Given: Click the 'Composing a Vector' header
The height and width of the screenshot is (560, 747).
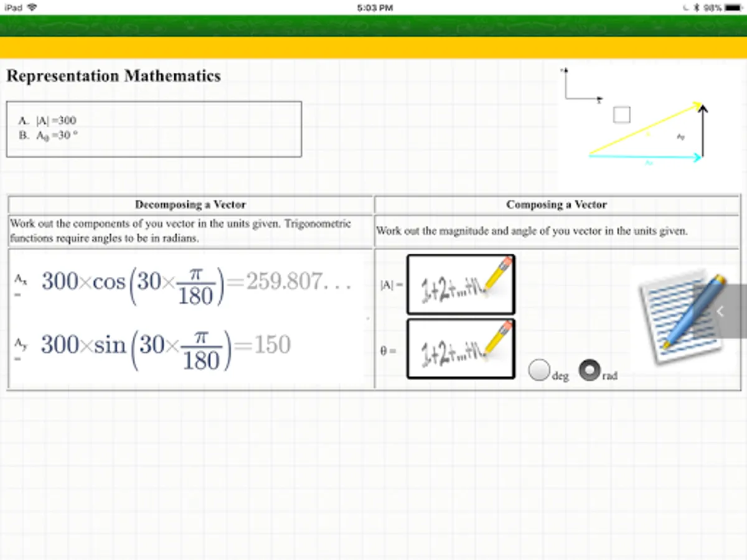Looking at the screenshot, I should click(557, 205).
